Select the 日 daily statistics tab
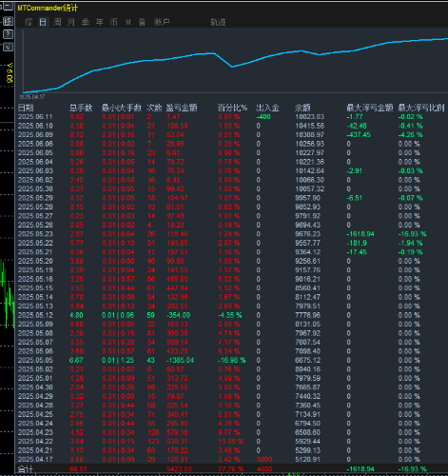 click(x=43, y=22)
